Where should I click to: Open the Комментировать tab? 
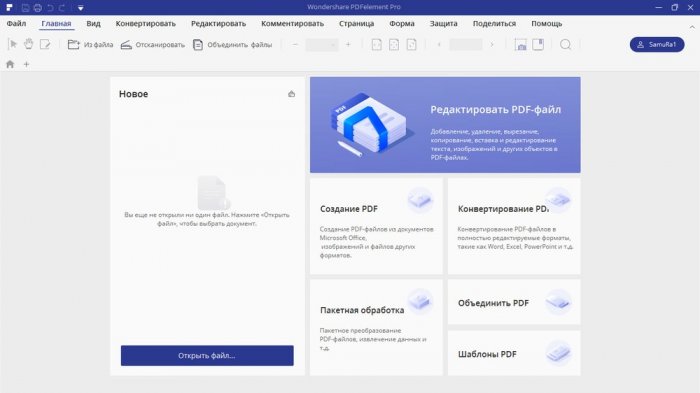pyautogui.click(x=292, y=24)
